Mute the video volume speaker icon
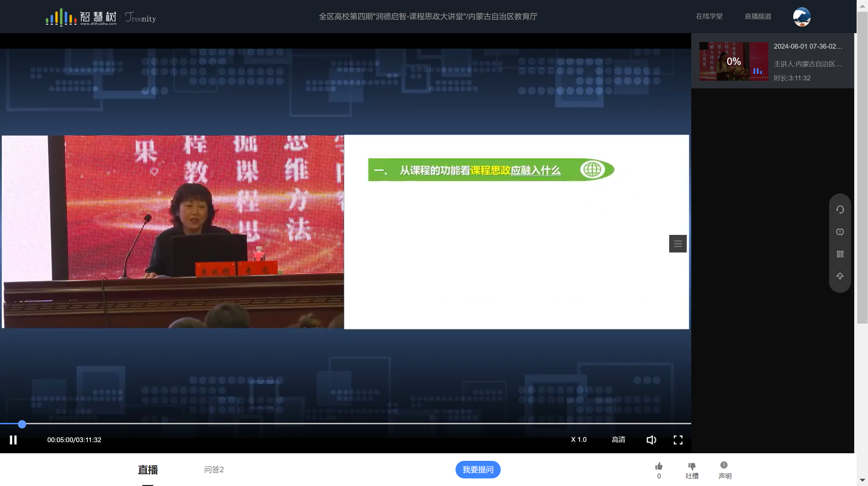The height and width of the screenshot is (486, 868). 651,440
